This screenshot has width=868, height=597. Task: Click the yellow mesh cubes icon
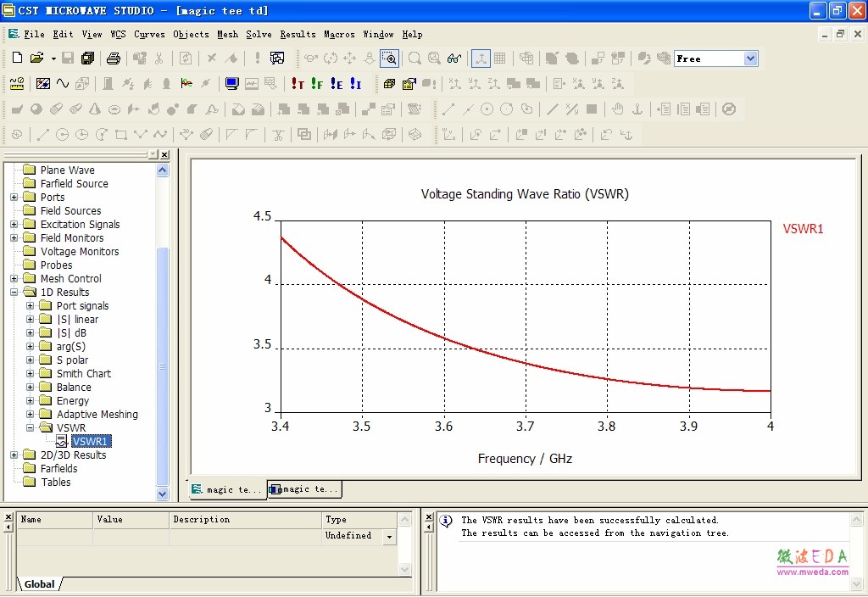(389, 84)
